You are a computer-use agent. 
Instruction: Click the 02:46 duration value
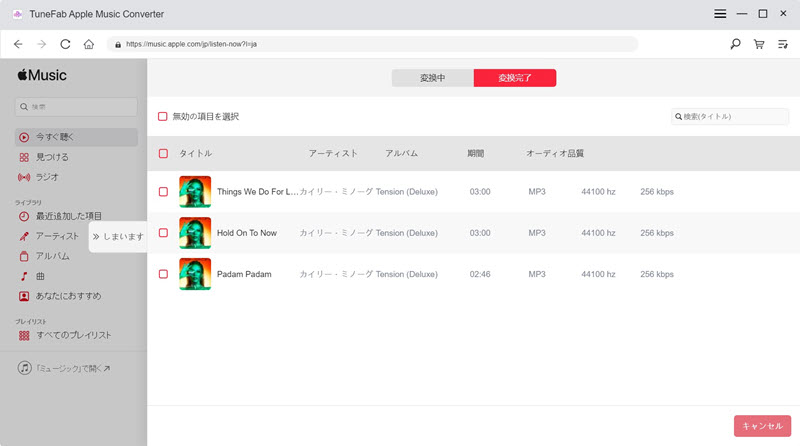point(480,274)
